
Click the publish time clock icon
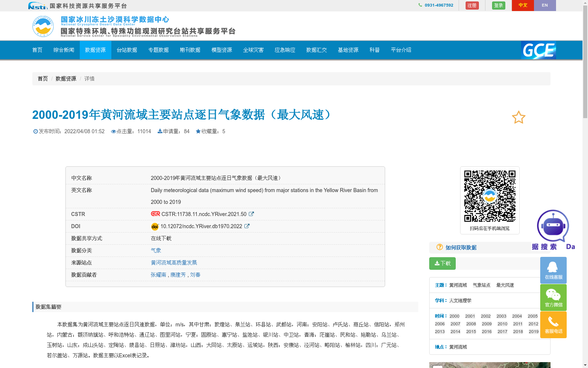36,131
